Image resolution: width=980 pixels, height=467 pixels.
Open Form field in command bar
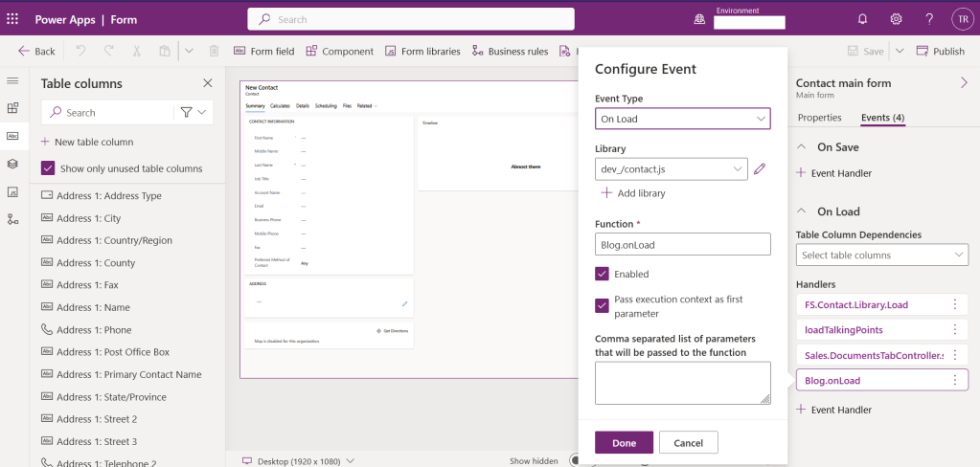(x=263, y=51)
